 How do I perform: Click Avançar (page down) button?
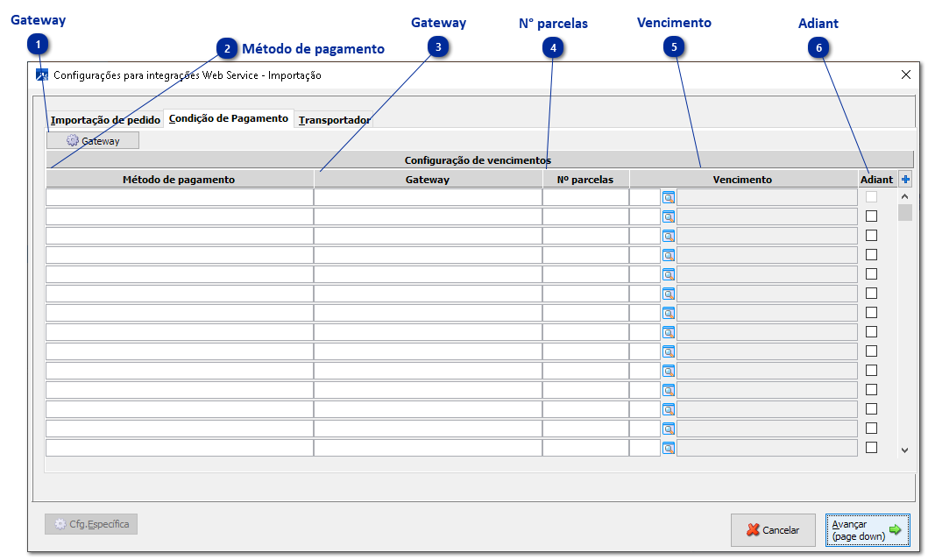(868, 530)
